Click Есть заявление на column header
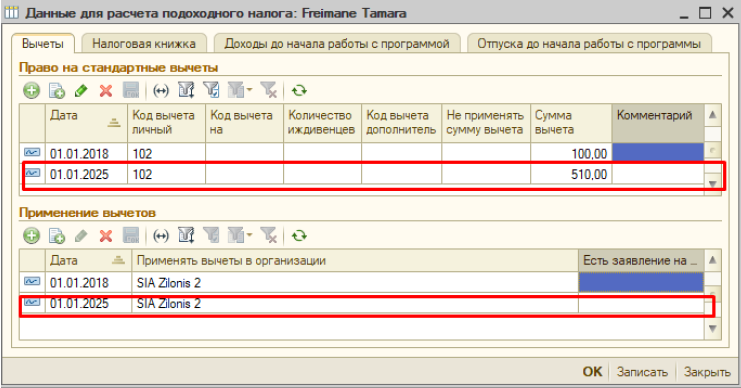This screenshot has width=741, height=388. click(x=641, y=260)
